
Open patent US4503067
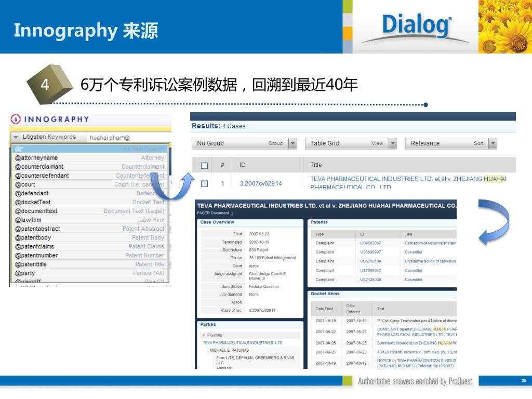(x=370, y=243)
